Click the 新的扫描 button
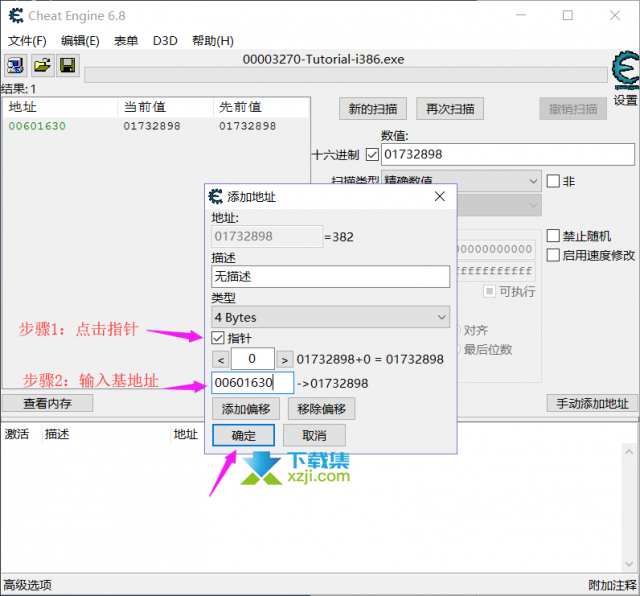 (373, 109)
